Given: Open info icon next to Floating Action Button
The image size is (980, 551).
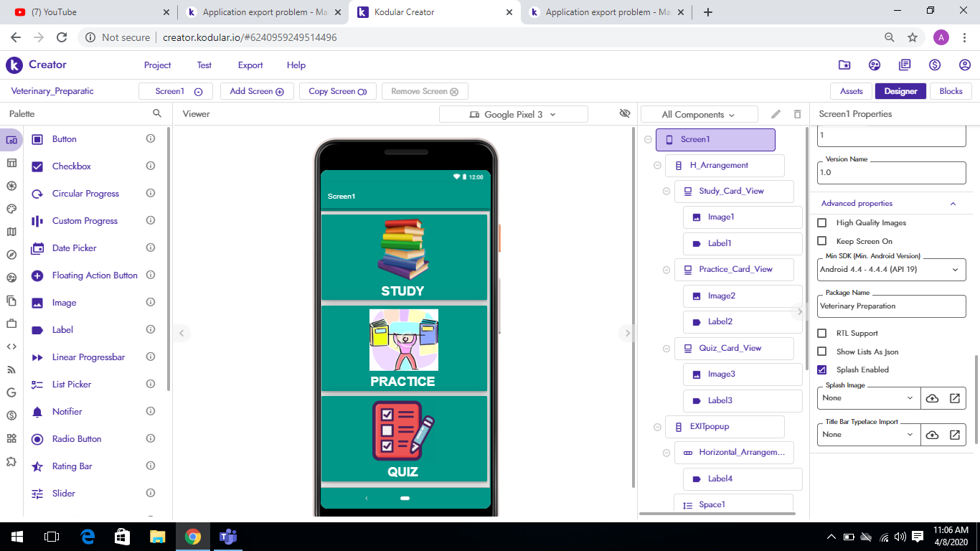Looking at the screenshot, I should [151, 275].
